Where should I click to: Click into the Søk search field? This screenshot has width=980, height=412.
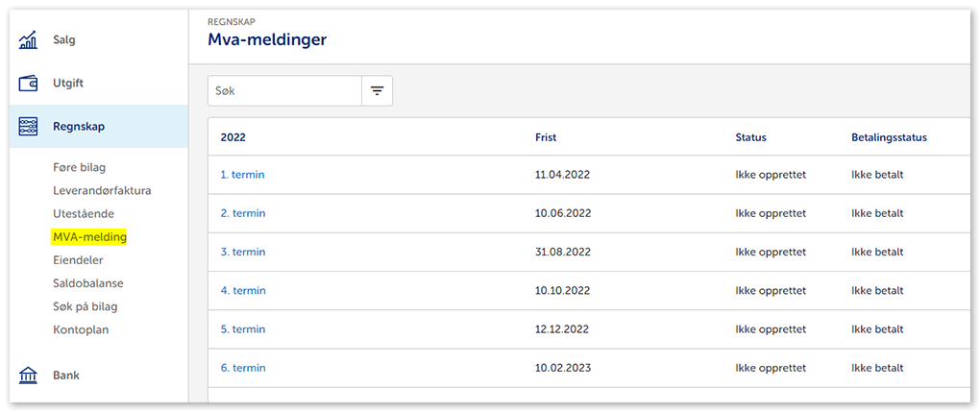[x=284, y=90]
